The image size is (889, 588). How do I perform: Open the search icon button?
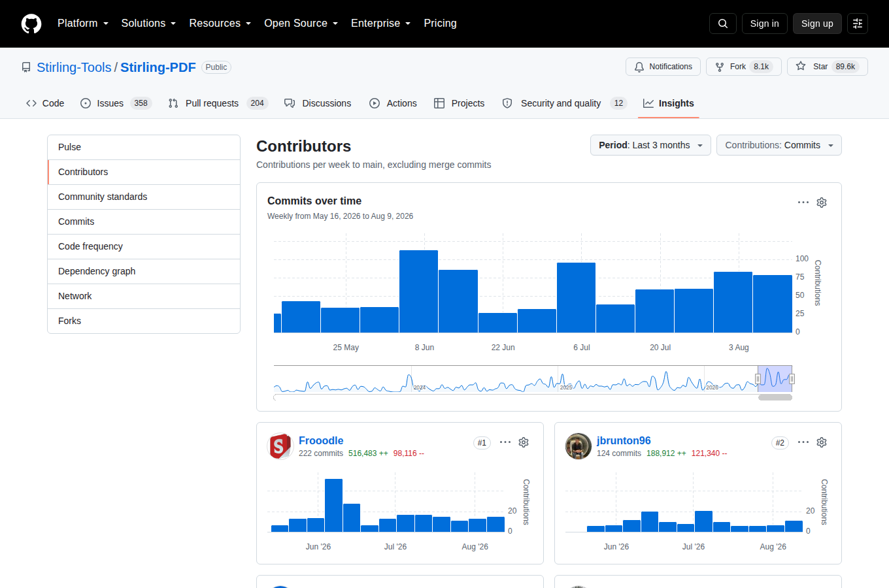click(723, 24)
